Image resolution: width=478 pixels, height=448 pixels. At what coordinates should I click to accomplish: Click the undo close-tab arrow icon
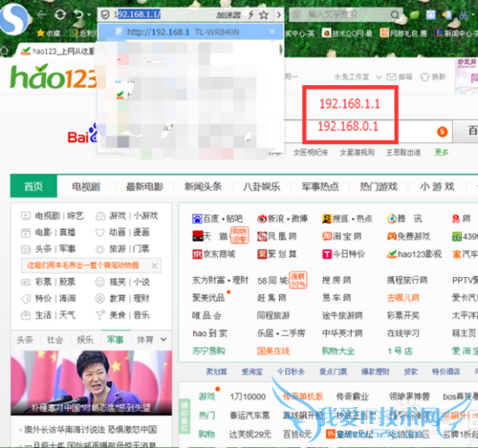77,14
